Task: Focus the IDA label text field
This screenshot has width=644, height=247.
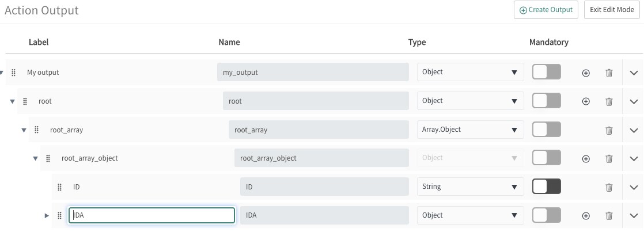Action: (x=152, y=215)
